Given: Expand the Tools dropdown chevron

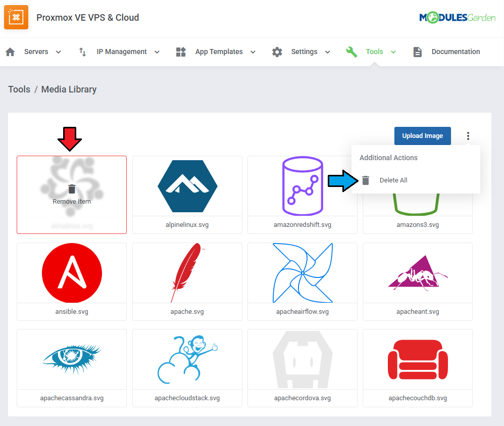Looking at the screenshot, I should pyautogui.click(x=393, y=52).
